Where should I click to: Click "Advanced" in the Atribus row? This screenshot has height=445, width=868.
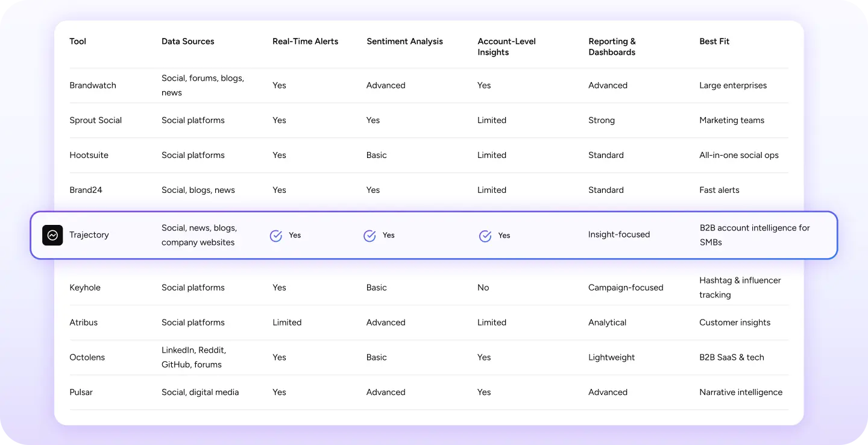[386, 323]
